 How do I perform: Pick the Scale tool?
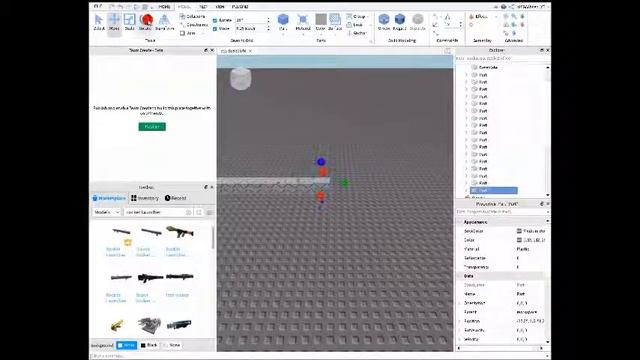[x=129, y=22]
